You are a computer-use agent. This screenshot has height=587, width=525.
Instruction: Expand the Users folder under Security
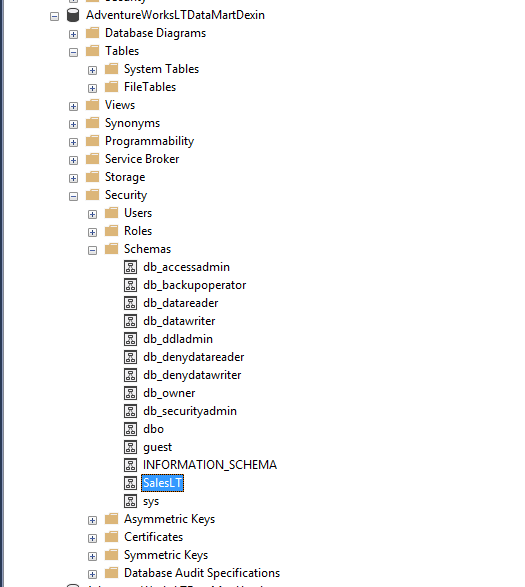(92, 214)
